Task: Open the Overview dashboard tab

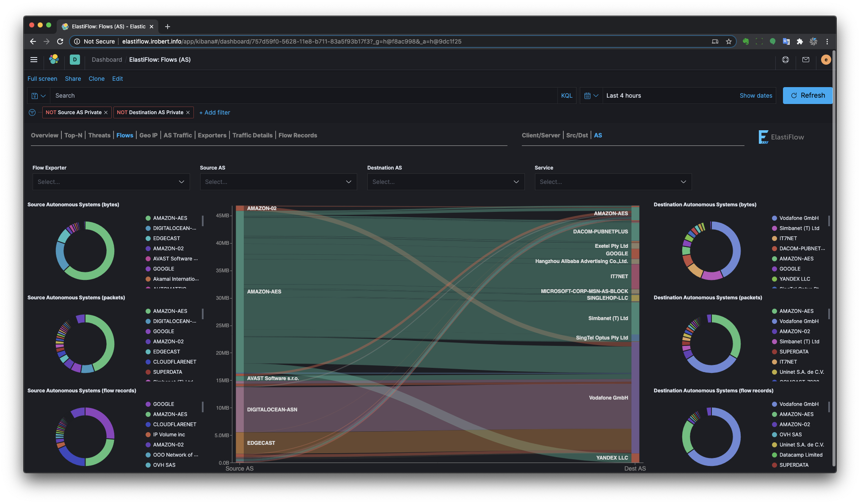Action: (x=44, y=135)
